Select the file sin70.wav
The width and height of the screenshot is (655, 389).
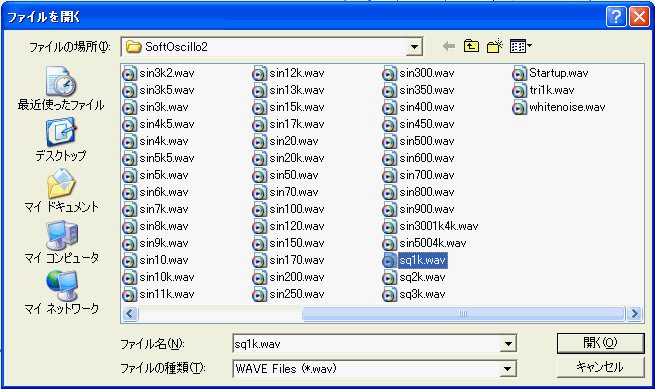286,192
